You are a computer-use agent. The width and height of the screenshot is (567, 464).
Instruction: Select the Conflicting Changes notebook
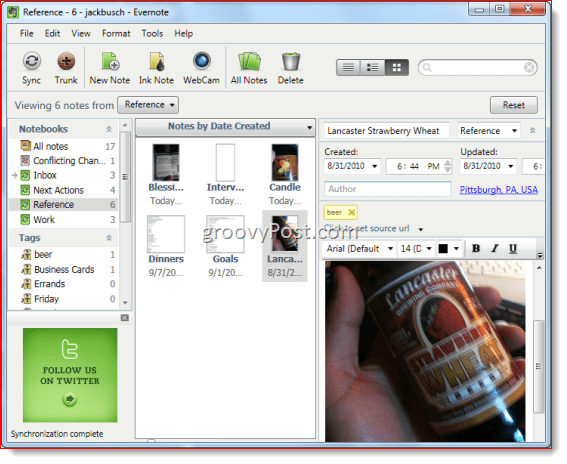(63, 161)
